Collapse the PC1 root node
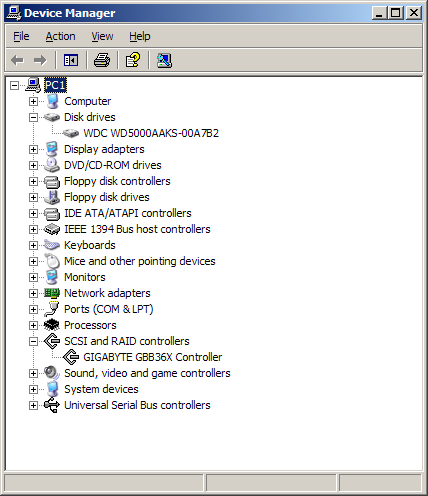The height and width of the screenshot is (496, 428). click(x=14, y=85)
